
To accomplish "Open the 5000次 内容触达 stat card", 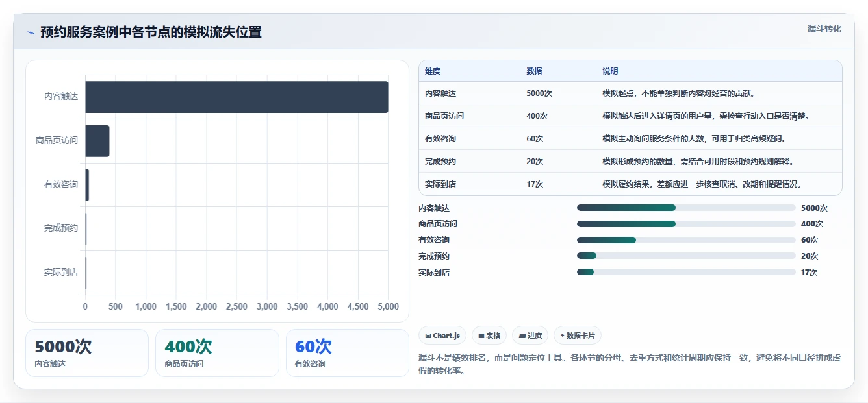I will (87, 353).
